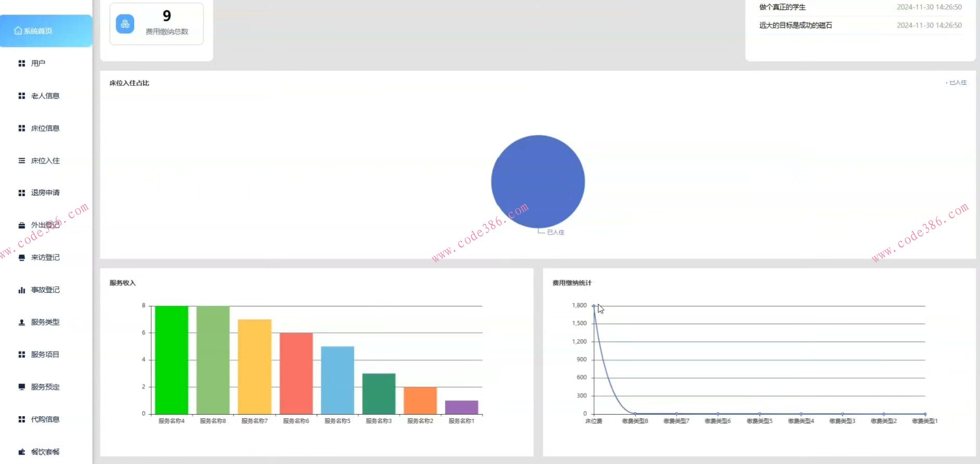The width and height of the screenshot is (980, 464).
Task: Click the yellow bar for 服务名称7
Action: 254,367
